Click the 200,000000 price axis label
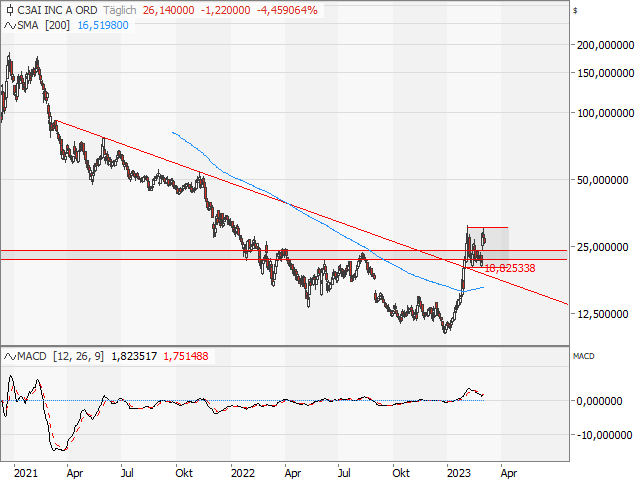 (x=605, y=45)
